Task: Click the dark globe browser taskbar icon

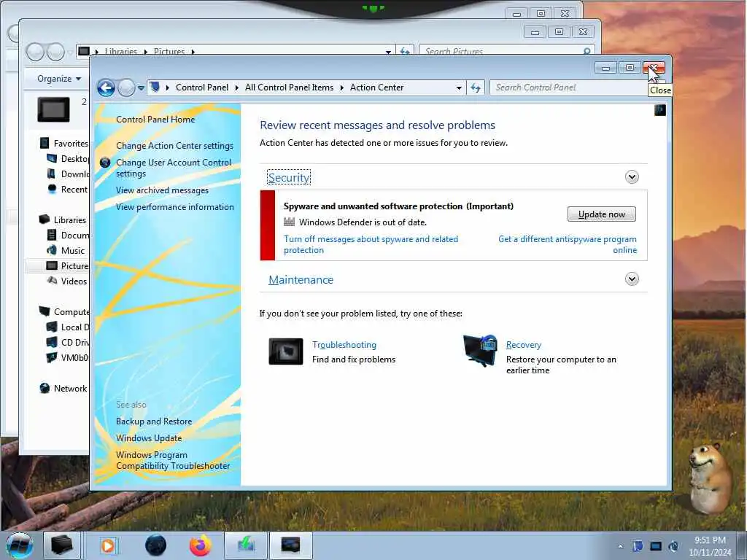Action: point(156,545)
